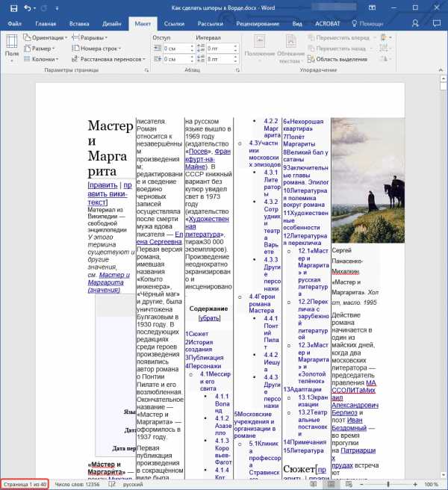Switch to the Главная tab
Image resolution: width=448 pixels, height=490 pixels.
(46, 23)
